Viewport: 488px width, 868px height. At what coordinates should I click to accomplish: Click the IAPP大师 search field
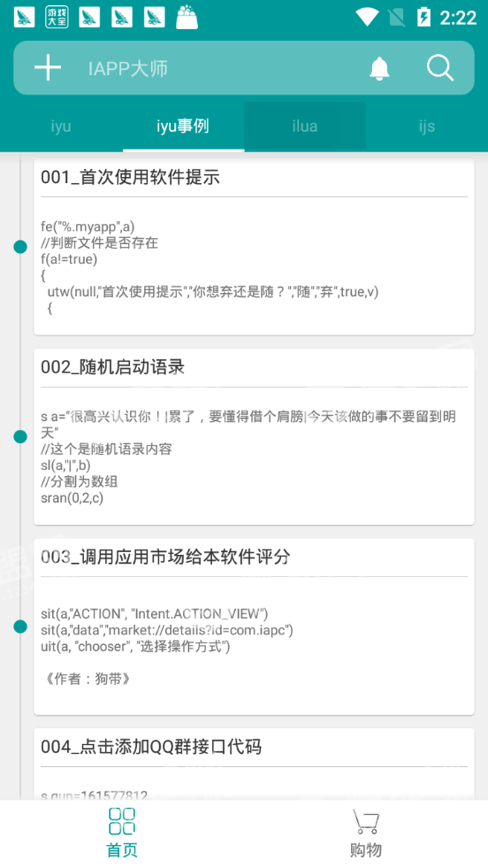[221, 69]
